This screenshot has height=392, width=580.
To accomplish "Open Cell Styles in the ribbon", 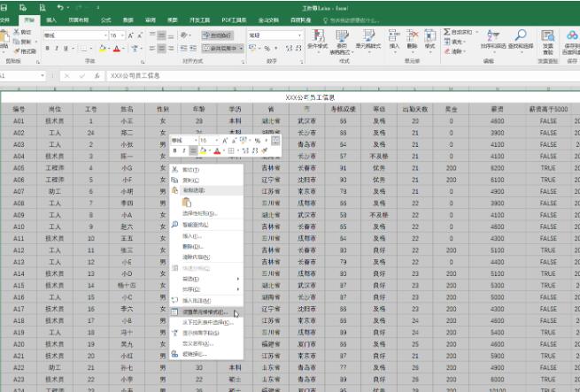I will (x=368, y=40).
